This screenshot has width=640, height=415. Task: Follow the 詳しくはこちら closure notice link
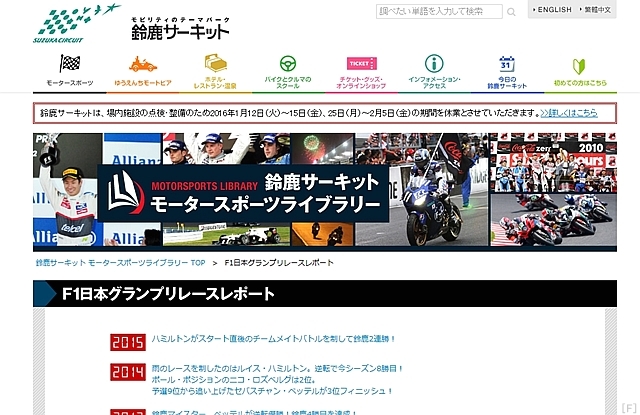(569, 113)
